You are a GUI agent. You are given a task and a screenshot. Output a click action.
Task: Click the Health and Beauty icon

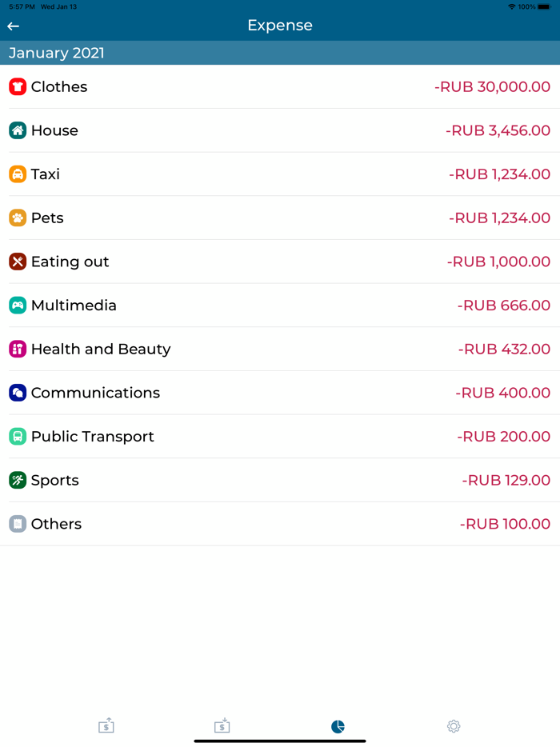pos(19,349)
